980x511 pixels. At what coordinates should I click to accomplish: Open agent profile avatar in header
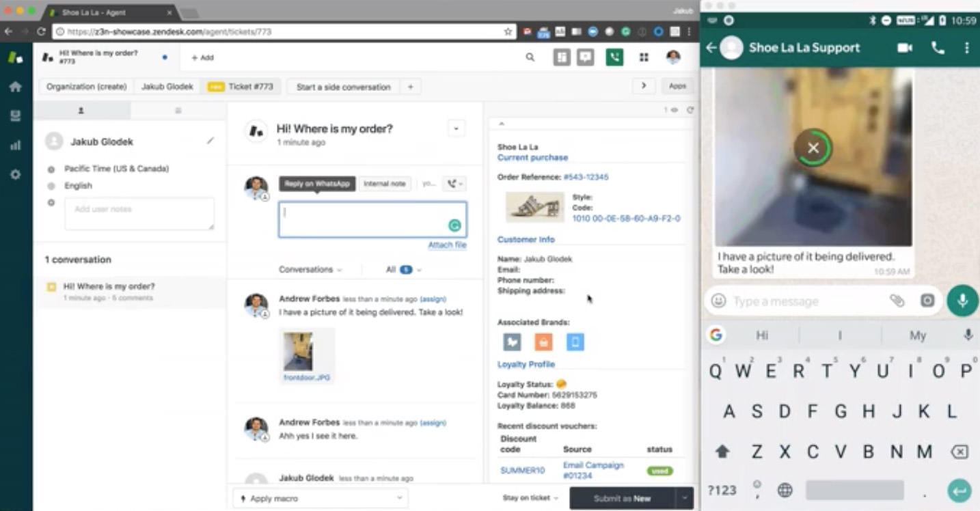673,57
